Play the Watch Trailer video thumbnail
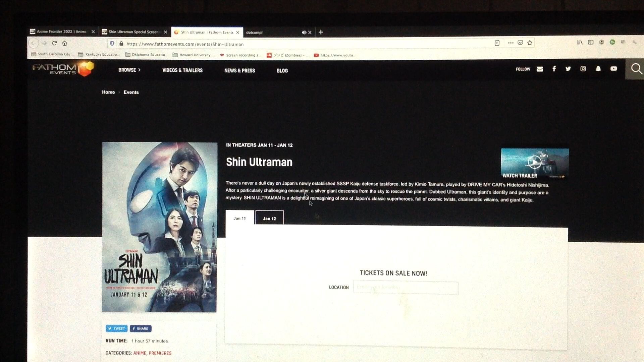 pos(535,163)
